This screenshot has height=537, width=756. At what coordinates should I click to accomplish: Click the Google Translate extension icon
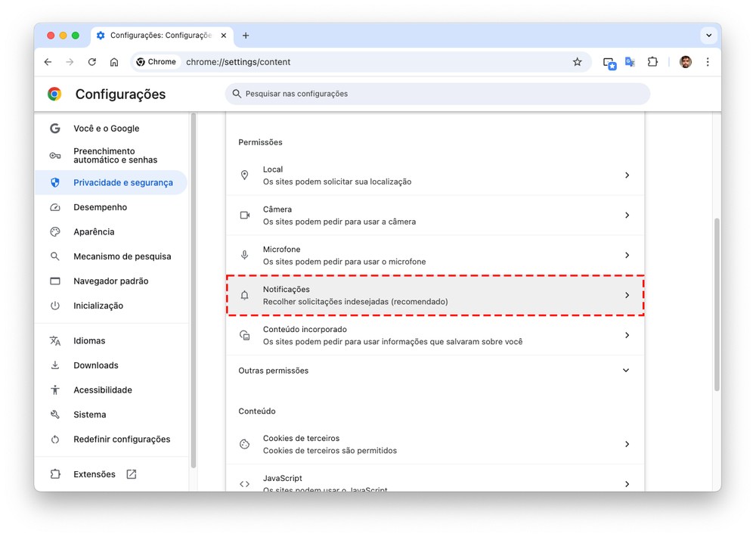(630, 62)
